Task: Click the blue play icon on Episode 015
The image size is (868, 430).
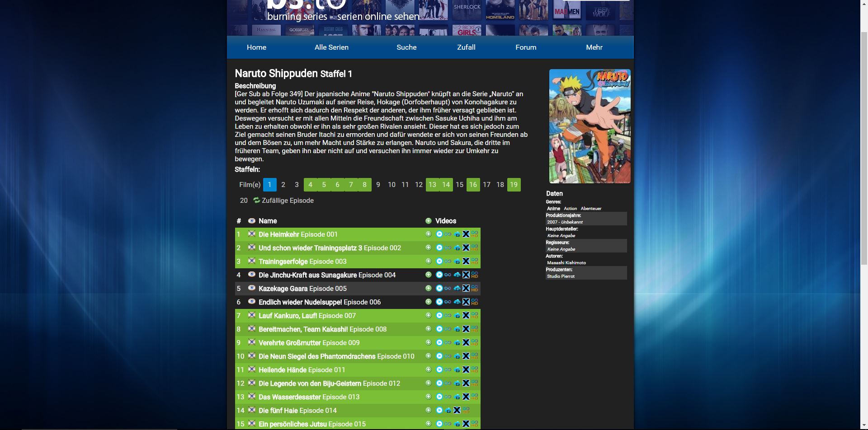Action: (439, 424)
